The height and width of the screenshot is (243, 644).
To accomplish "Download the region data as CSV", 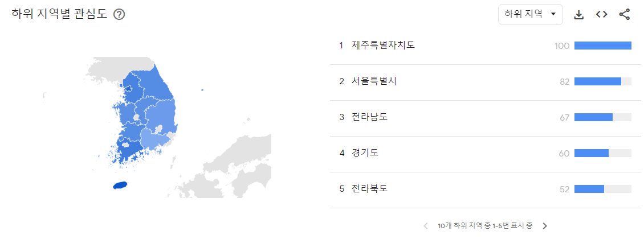I will (x=578, y=15).
